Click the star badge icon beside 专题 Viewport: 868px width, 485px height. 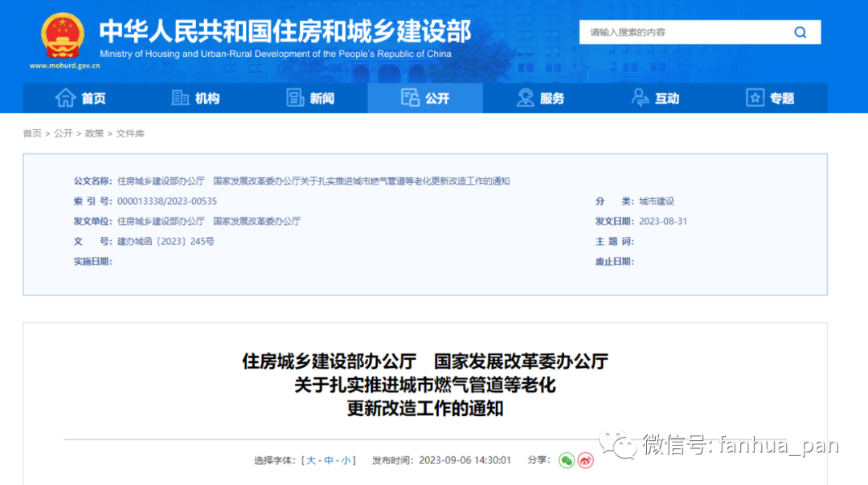(754, 97)
